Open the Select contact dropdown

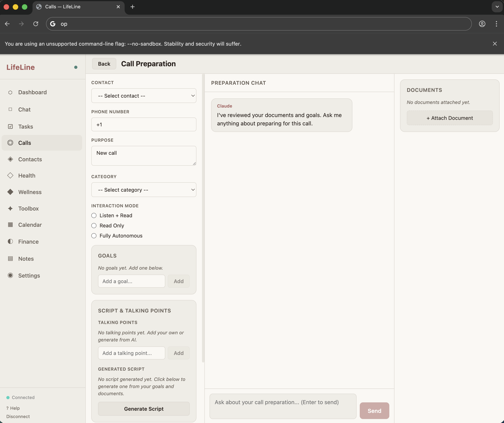coord(143,96)
